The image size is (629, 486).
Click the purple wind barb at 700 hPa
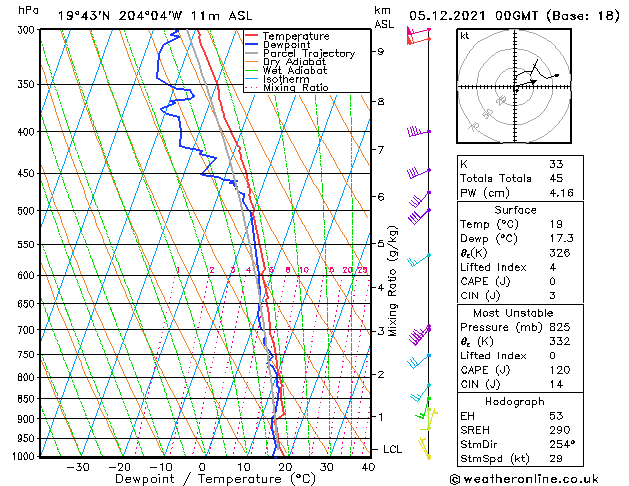click(x=419, y=335)
